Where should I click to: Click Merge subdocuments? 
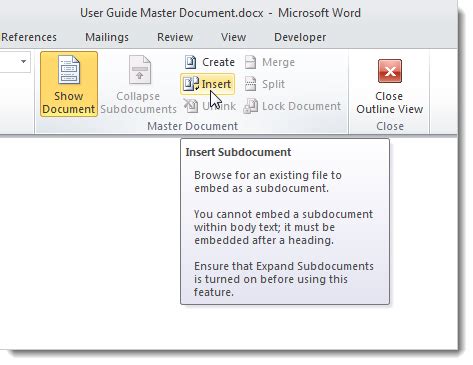pos(270,62)
